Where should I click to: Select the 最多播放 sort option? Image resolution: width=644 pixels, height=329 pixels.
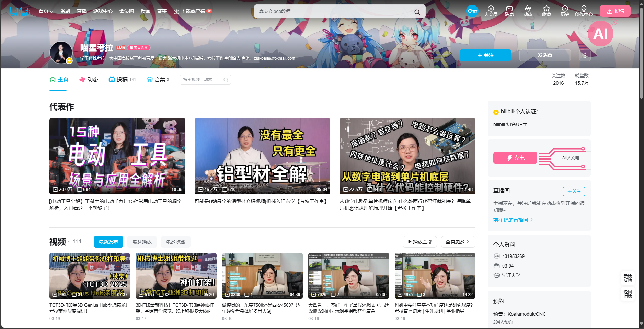[x=142, y=242]
